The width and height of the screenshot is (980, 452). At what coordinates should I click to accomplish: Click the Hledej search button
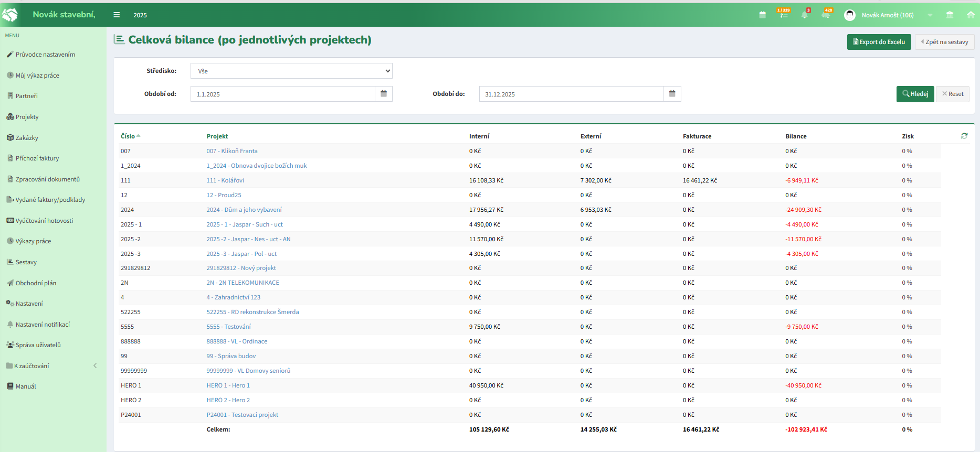click(x=915, y=94)
